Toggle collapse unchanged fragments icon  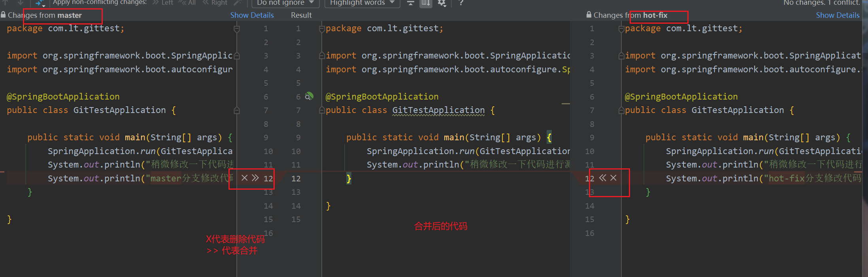click(x=411, y=3)
